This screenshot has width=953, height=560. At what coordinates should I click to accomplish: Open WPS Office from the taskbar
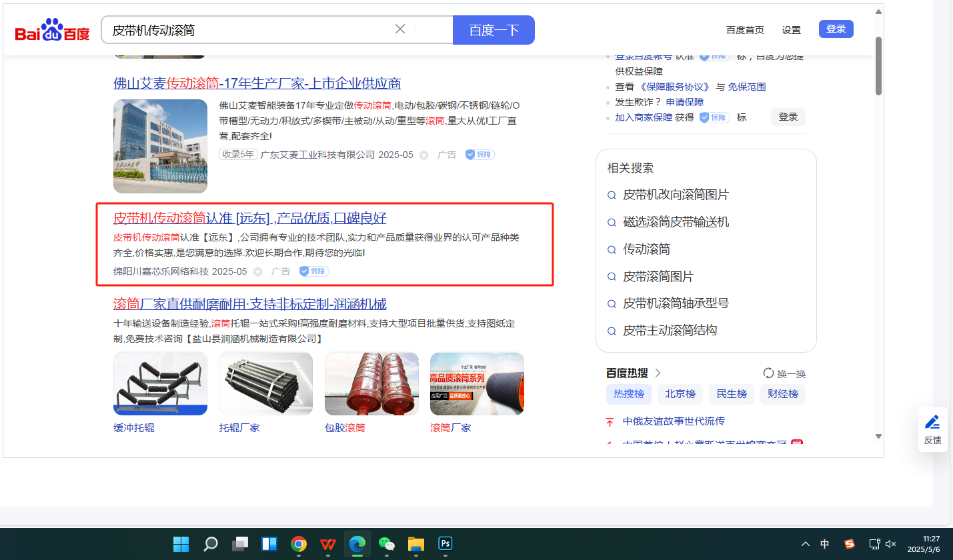click(327, 544)
